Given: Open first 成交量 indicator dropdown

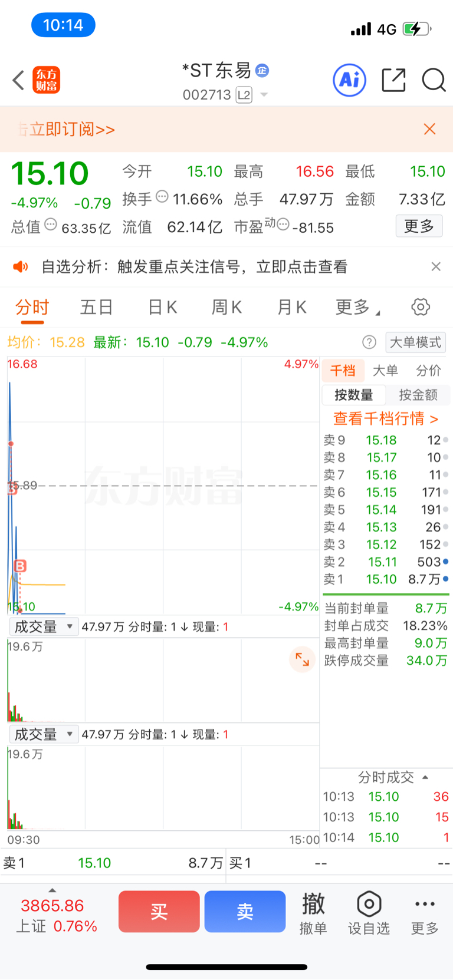Looking at the screenshot, I should pyautogui.click(x=44, y=626).
